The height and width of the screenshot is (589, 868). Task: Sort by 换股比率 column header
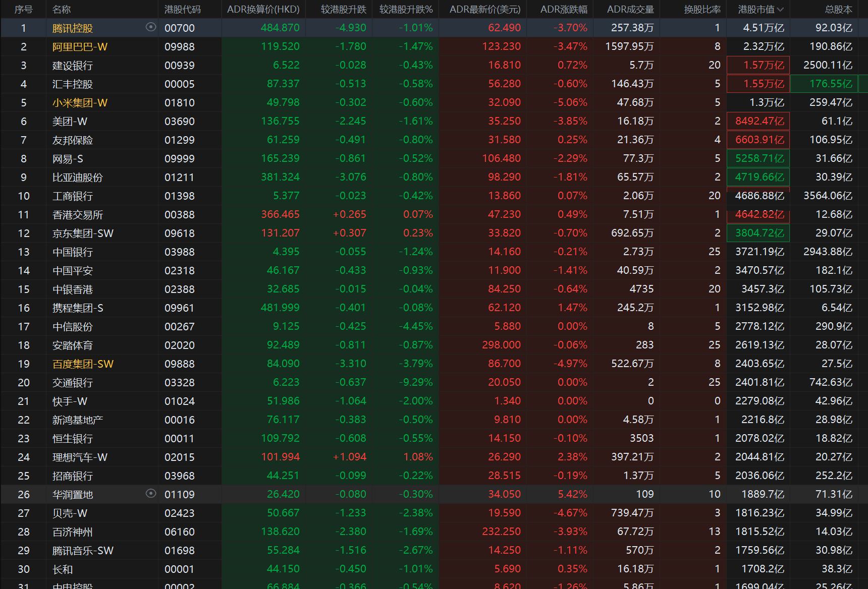702,9
